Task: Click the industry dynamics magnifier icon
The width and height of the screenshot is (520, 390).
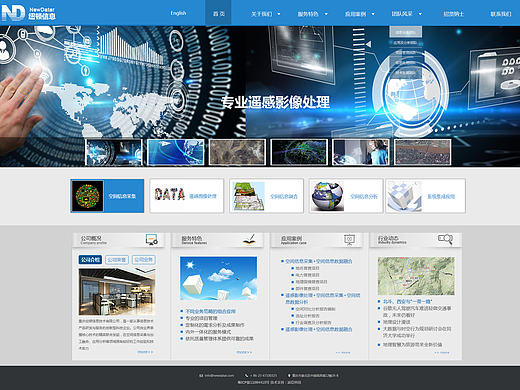Action: 445,239
